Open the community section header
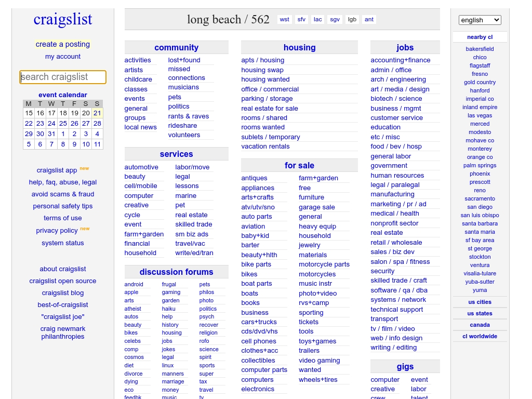 177,47
